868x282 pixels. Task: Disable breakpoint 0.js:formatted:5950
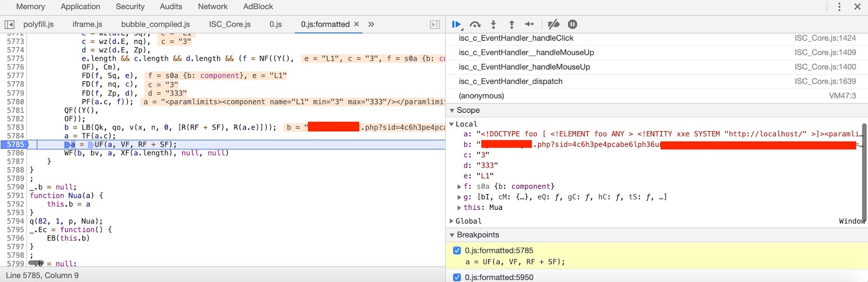coord(457,277)
